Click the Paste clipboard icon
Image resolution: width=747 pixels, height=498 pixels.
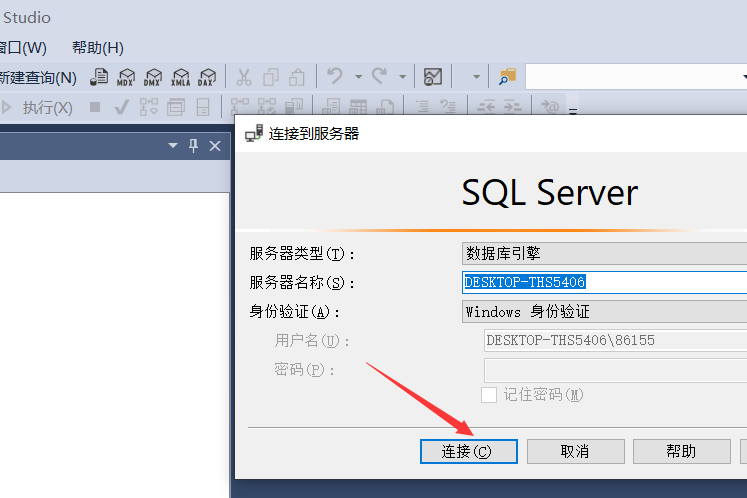[297, 77]
